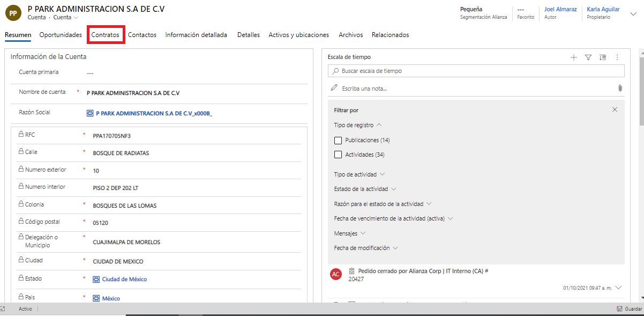This screenshot has width=644, height=316.
Task: Check the Actividades (34) checkbox
Action: coord(338,155)
